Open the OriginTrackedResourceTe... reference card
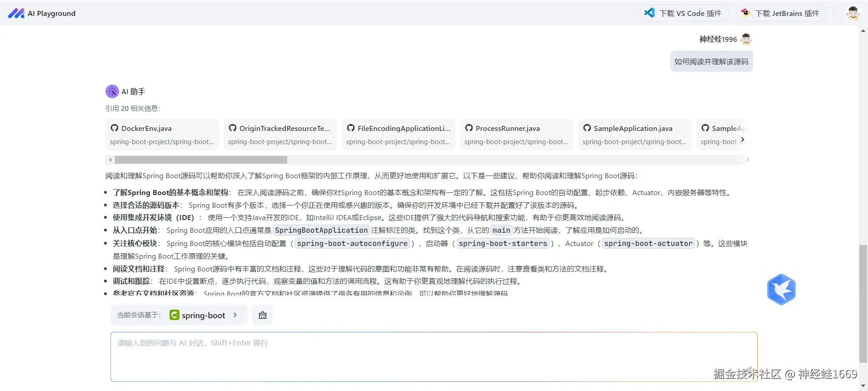 [x=280, y=135]
